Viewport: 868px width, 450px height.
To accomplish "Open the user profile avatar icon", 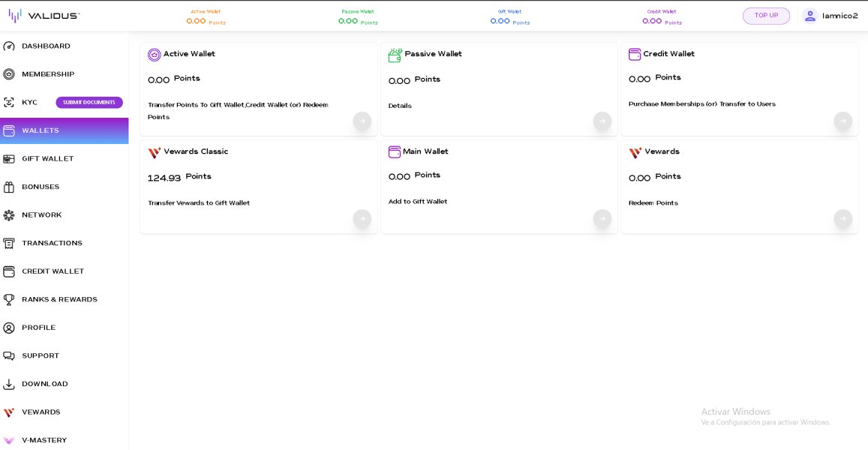I will click(x=809, y=16).
